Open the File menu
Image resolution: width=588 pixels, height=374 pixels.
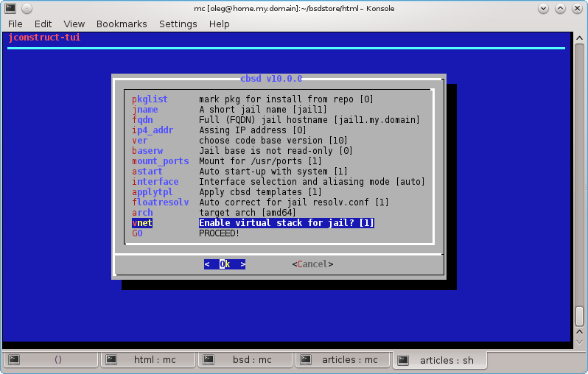point(15,24)
